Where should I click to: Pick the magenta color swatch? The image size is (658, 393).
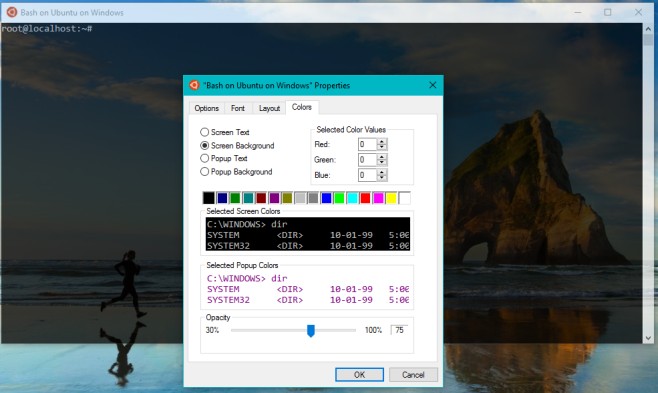378,198
